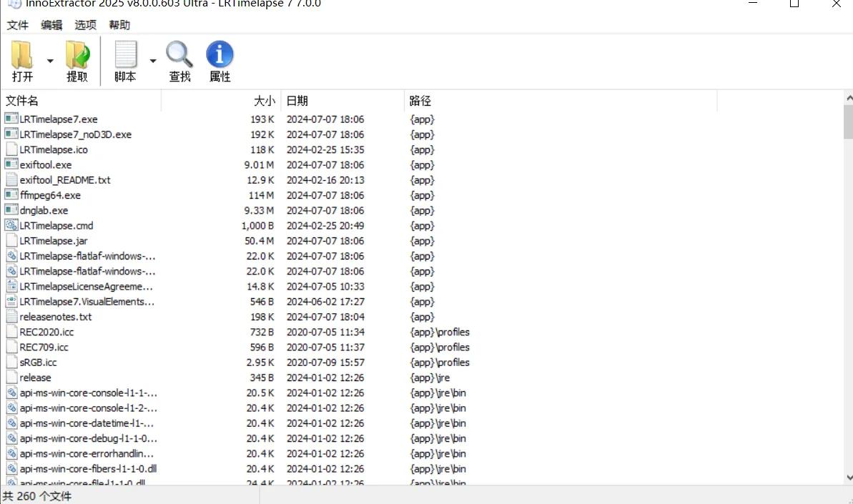Click the icon beside LRTimelapseLicenseAgreeme…
This screenshot has width=853, height=504.
[x=11, y=286]
